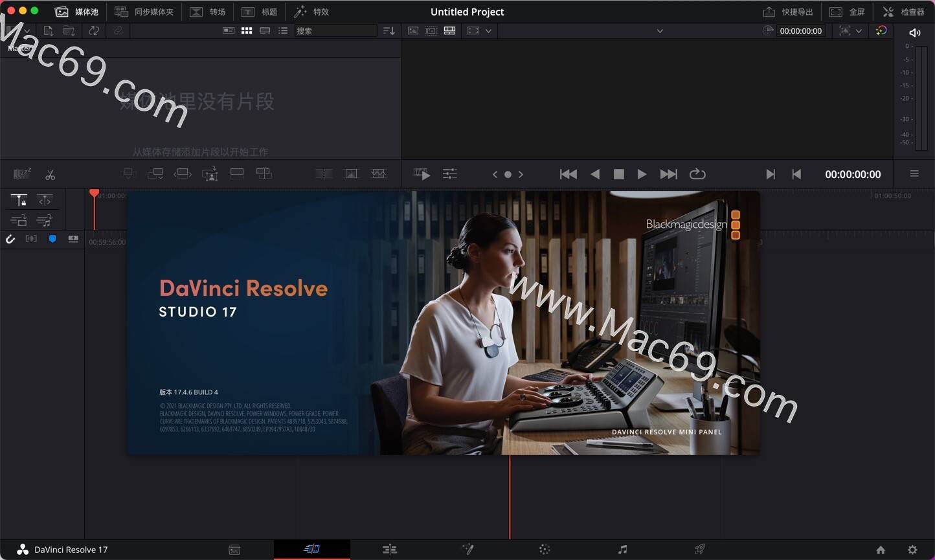Click the boring detector icon
935x560 pixels.
click(x=22, y=174)
